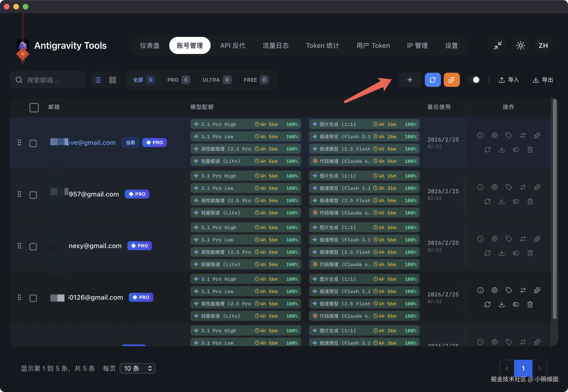Switch to grid view layout icon
Screen dimensions: 568x392
pos(112,80)
